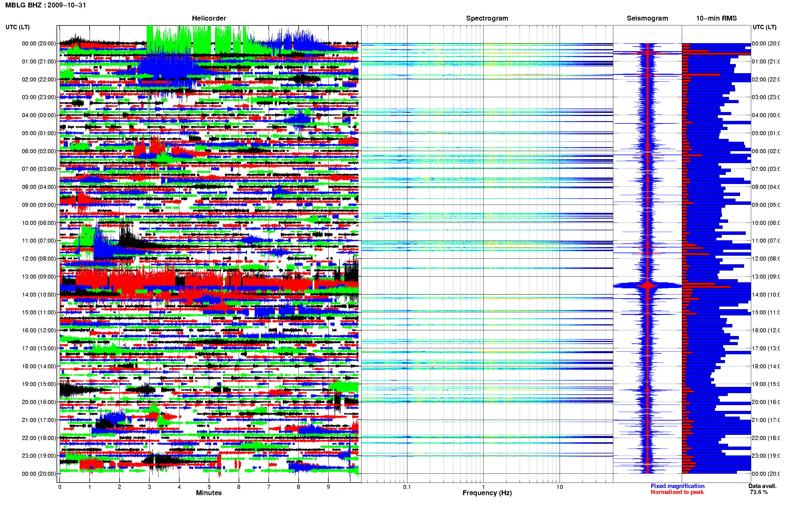Click the Minutes axis label
Viewport: 812px width, 508px height.
(x=209, y=493)
